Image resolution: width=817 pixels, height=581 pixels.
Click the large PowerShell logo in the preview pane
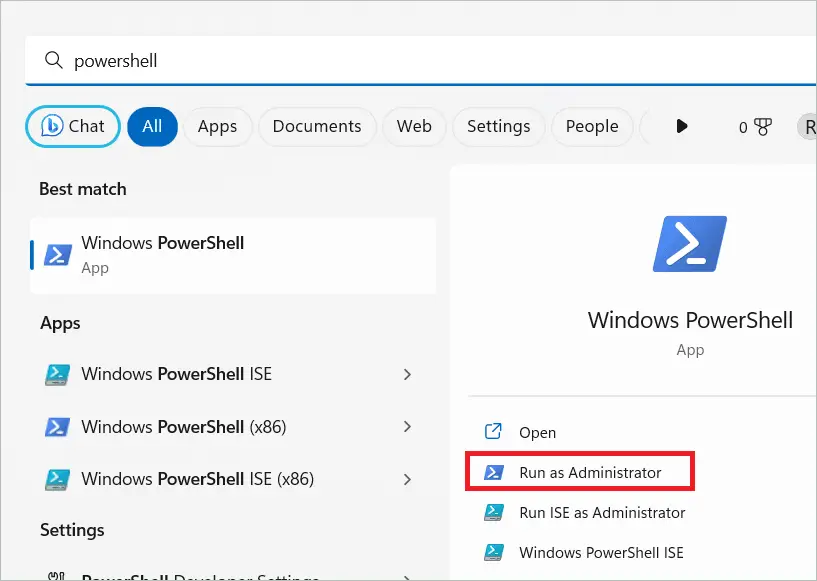pos(690,244)
